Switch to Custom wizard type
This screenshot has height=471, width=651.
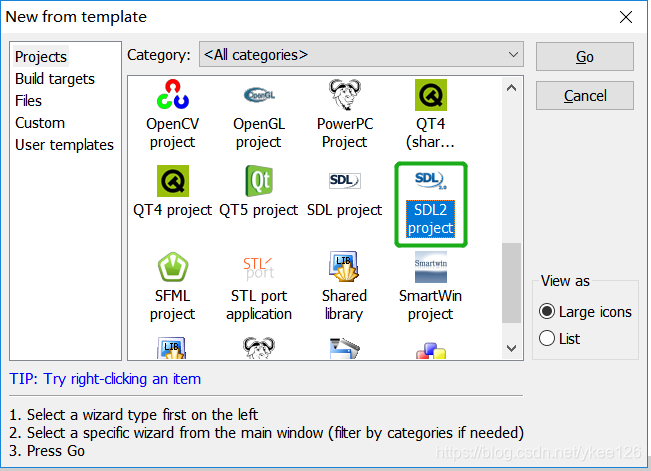[40, 123]
